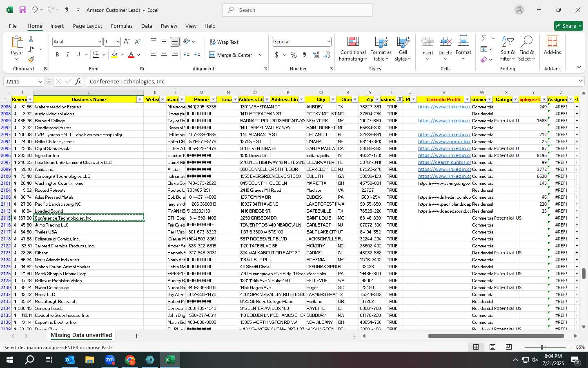Click the Fill down arrow icon
The image size is (588, 368).
(x=484, y=49)
